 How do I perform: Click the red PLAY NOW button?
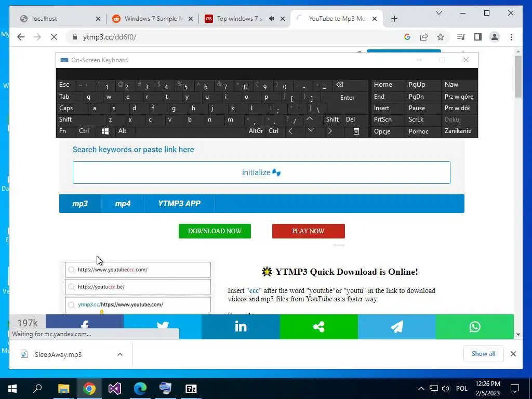309,231
